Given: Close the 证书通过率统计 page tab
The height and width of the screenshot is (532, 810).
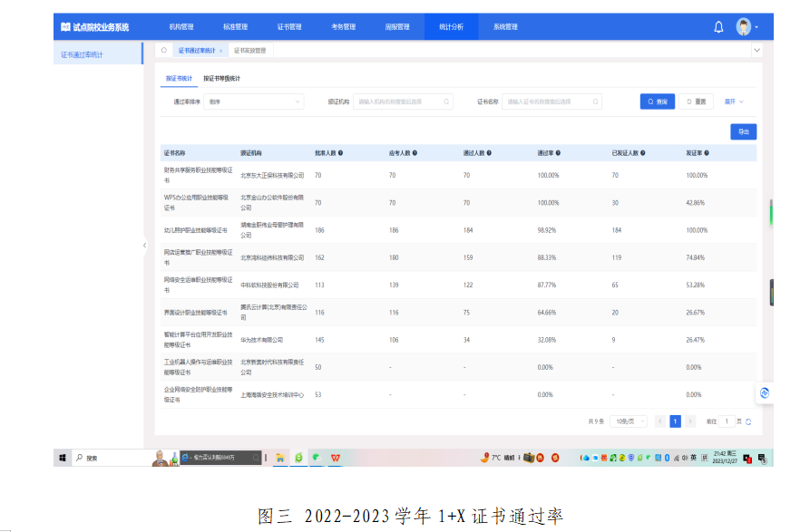Looking at the screenshot, I should (x=220, y=51).
